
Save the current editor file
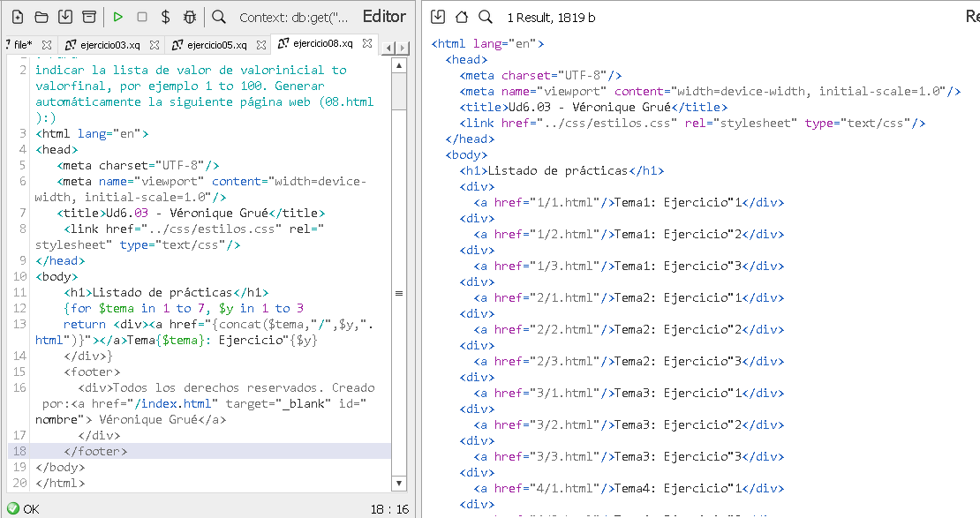pos(64,17)
